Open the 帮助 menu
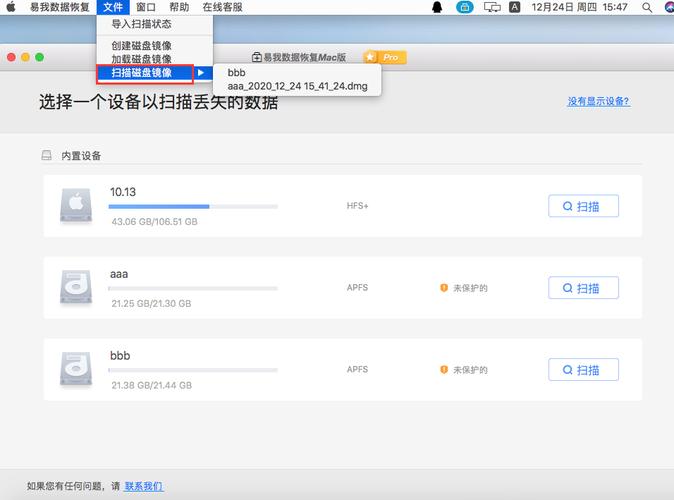 point(179,7)
